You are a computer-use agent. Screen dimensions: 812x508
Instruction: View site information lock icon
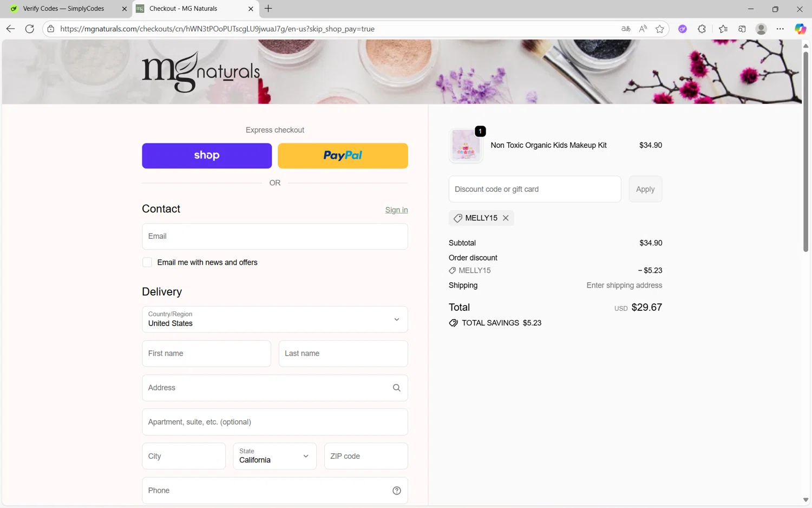[51, 29]
